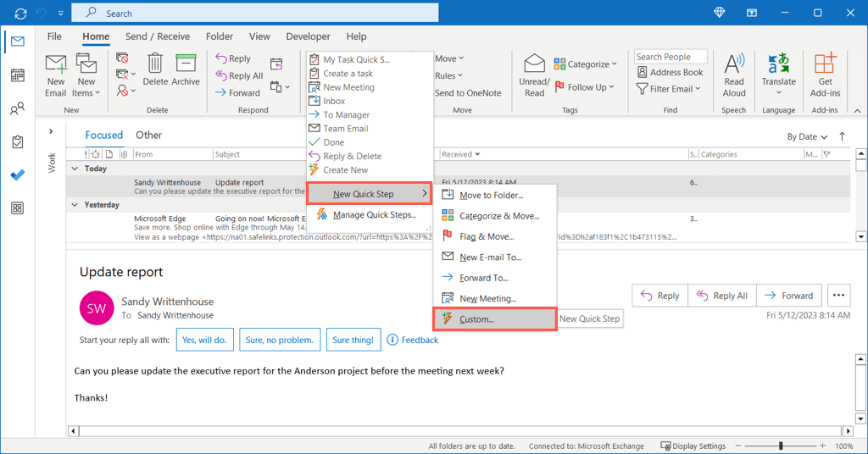Image resolution: width=868 pixels, height=454 pixels.
Task: Select Custom... in the submenu
Action: point(495,319)
